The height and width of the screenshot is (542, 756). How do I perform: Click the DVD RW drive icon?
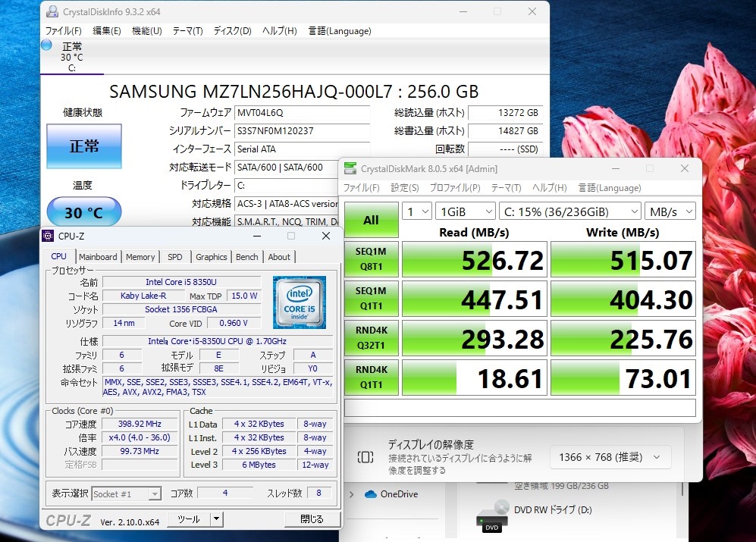(x=493, y=516)
